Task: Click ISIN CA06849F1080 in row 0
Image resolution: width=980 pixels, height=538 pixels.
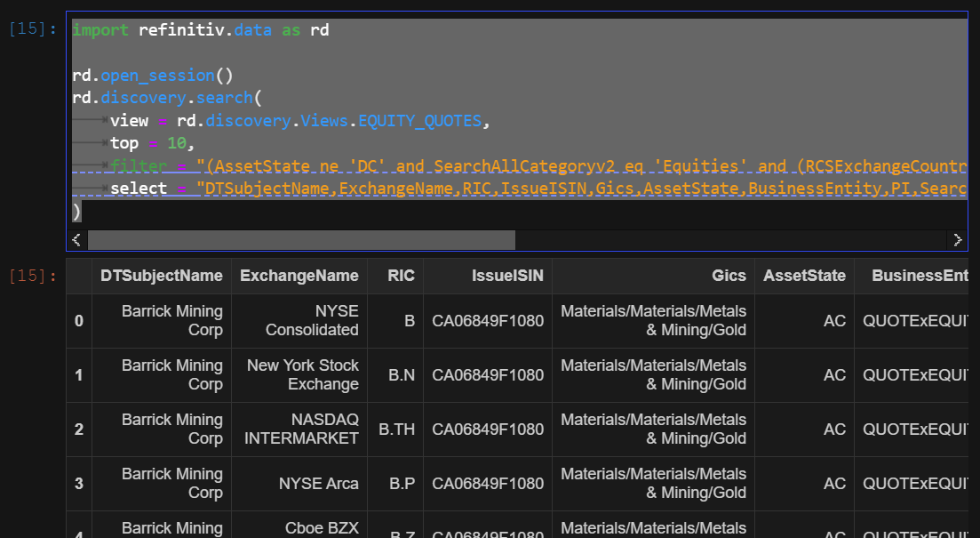Action: [488, 321]
